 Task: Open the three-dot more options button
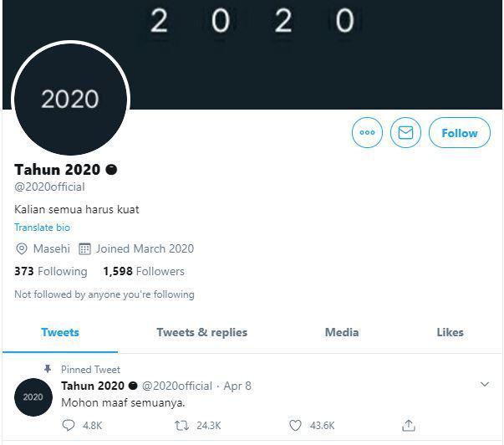[x=367, y=132]
